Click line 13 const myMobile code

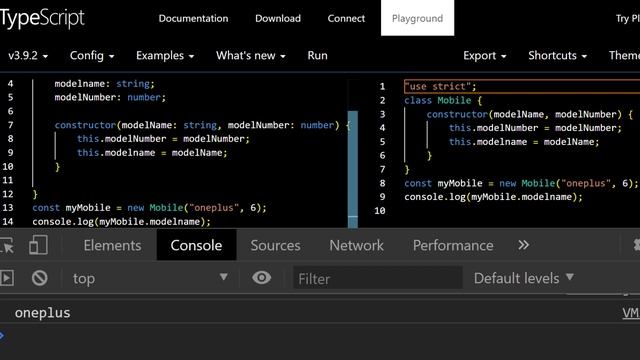pos(149,208)
